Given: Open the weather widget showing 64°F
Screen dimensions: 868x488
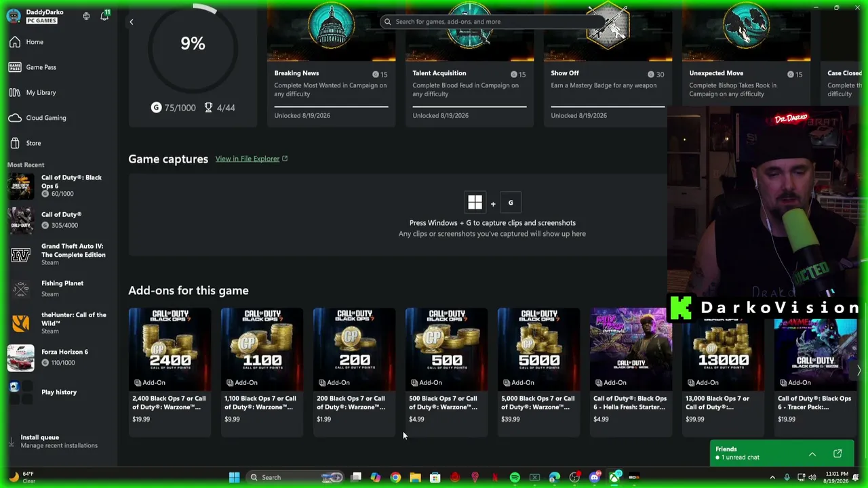Looking at the screenshot, I should click(x=22, y=477).
